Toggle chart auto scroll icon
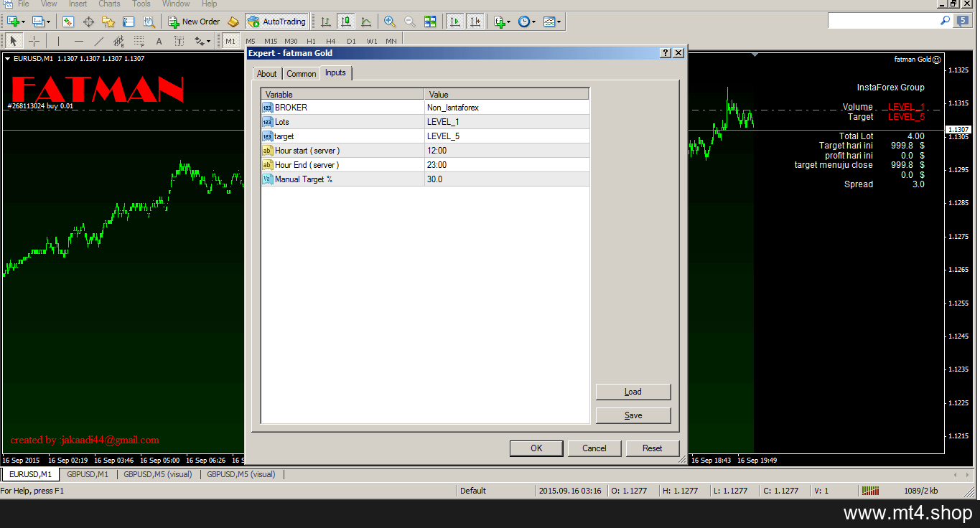 455,22
